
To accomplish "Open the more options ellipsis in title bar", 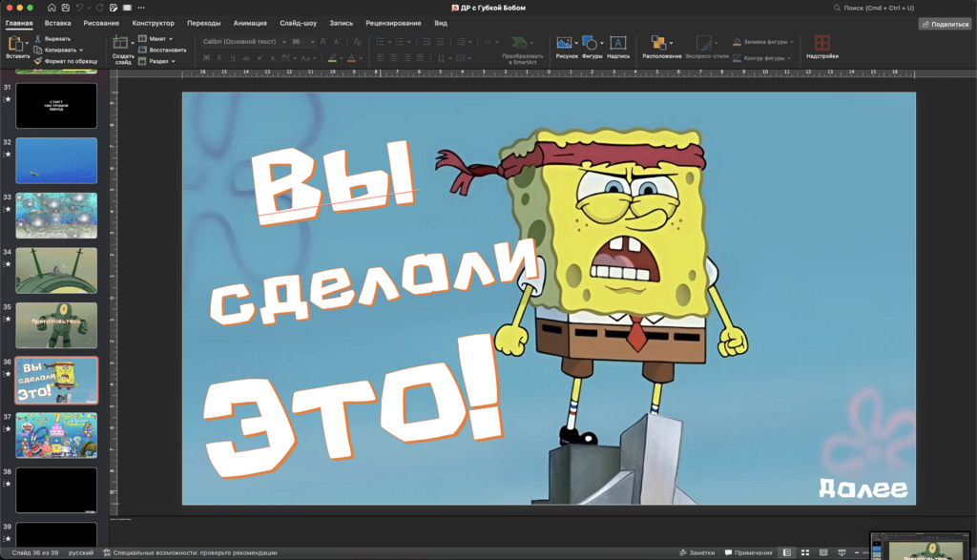I will (141, 8).
